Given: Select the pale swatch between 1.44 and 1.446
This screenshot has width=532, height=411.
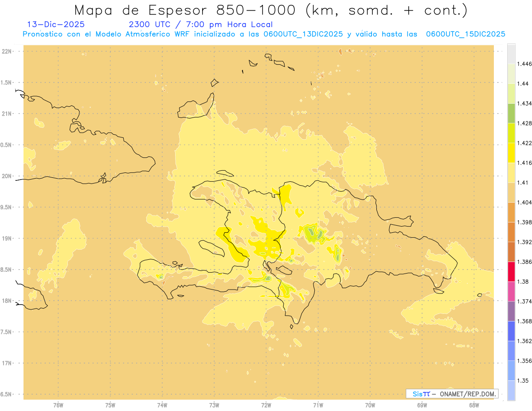Looking at the screenshot, I should click(511, 74).
